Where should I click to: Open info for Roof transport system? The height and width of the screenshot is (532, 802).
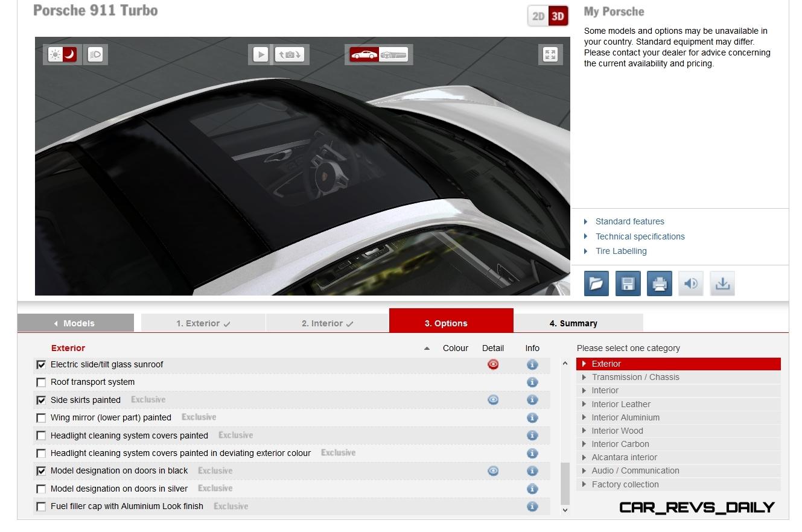point(532,382)
